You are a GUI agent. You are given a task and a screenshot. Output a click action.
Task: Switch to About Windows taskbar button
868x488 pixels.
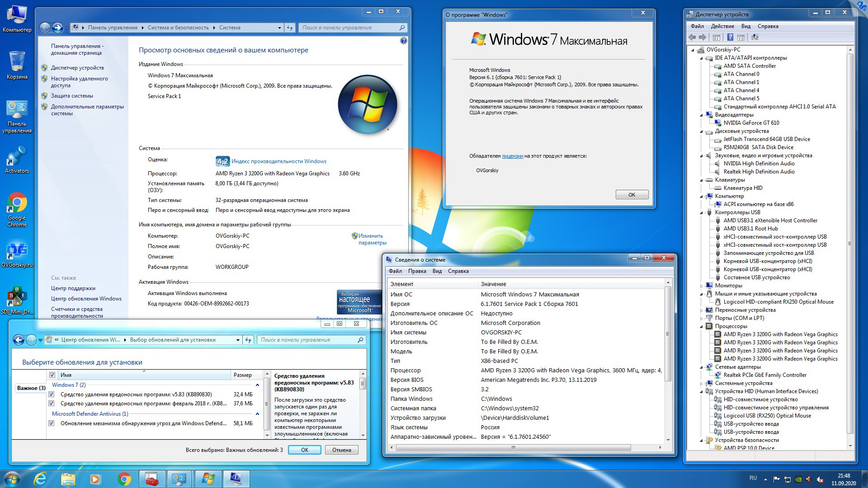point(208,479)
